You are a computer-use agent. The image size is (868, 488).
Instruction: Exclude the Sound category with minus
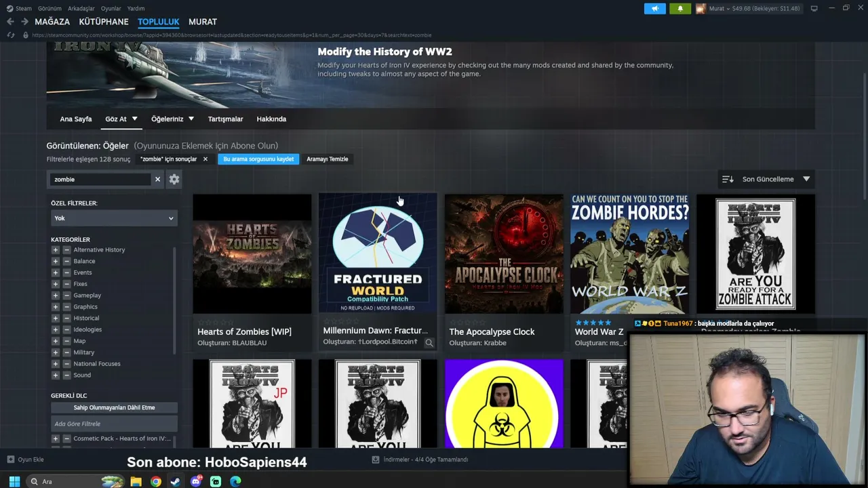coord(66,375)
